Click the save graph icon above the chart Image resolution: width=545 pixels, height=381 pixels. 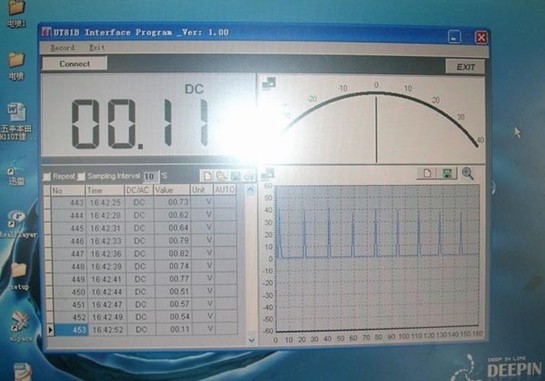tap(447, 173)
